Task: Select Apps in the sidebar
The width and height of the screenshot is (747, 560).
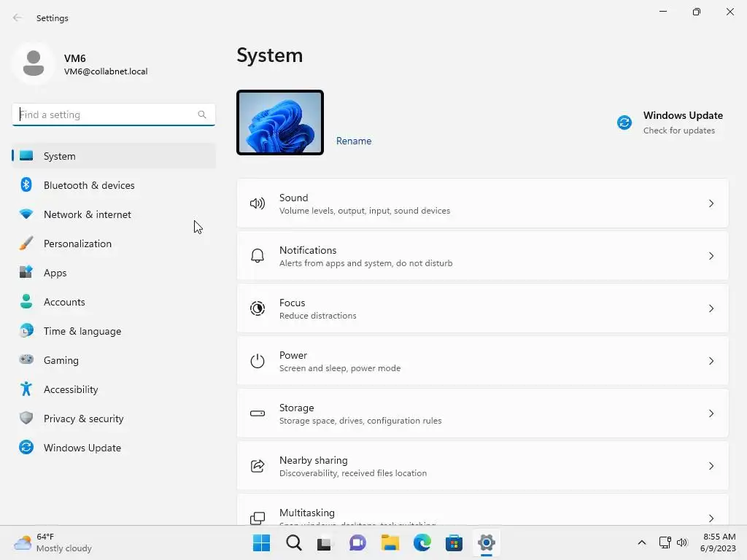Action: 113,273
